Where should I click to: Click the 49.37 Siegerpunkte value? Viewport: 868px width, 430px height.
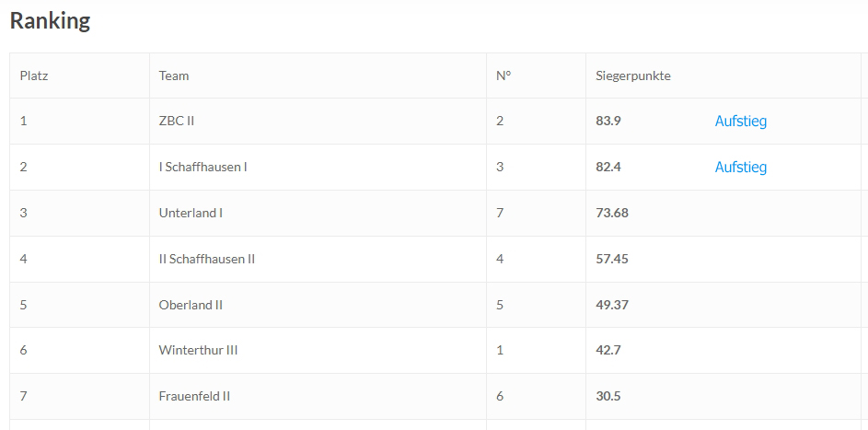[612, 305]
